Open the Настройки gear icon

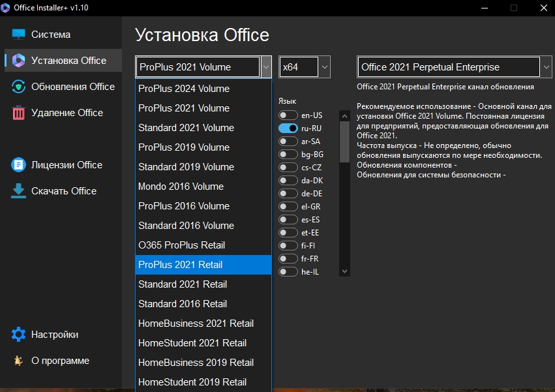pos(17,334)
